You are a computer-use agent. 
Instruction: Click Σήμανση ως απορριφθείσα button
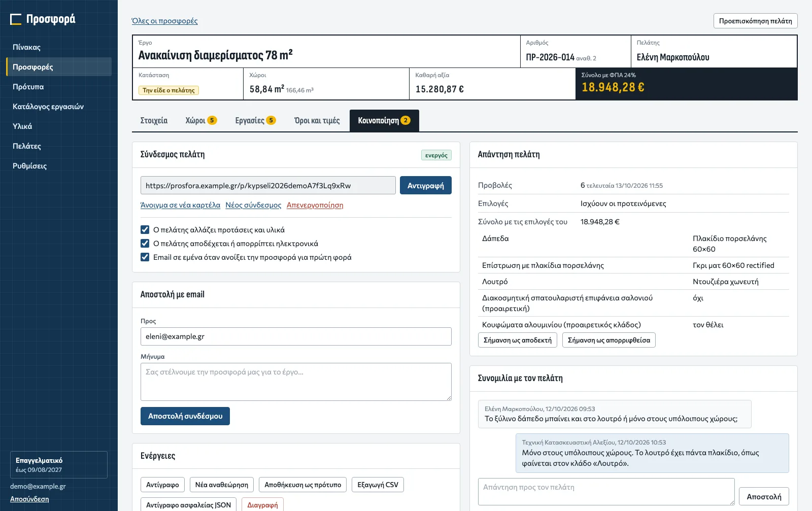pyautogui.click(x=609, y=340)
